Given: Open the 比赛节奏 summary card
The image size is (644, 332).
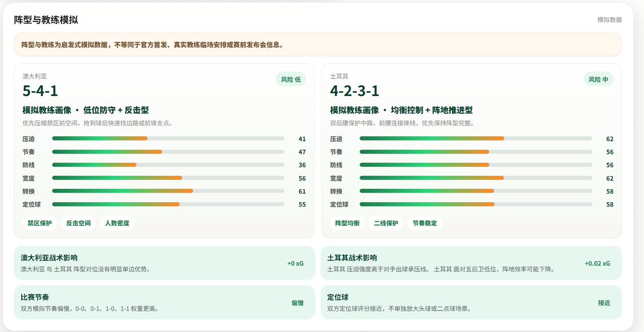Looking at the screenshot, I should coord(164,303).
